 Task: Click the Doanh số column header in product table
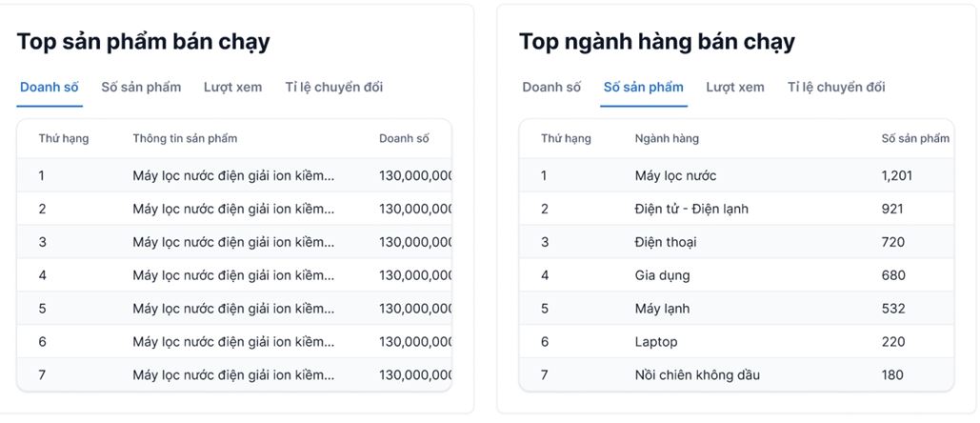(404, 139)
